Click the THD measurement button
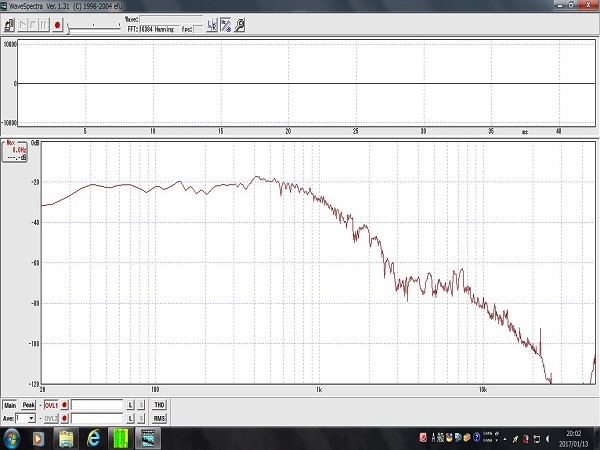This screenshot has width=600, height=450. click(159, 404)
